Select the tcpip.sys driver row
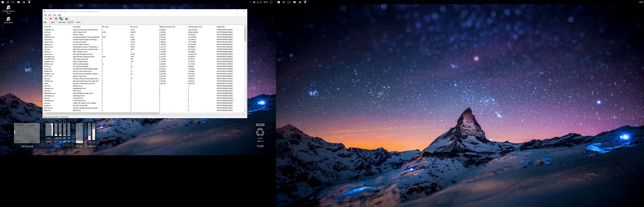The width and height of the screenshot is (644, 207). 143,35
